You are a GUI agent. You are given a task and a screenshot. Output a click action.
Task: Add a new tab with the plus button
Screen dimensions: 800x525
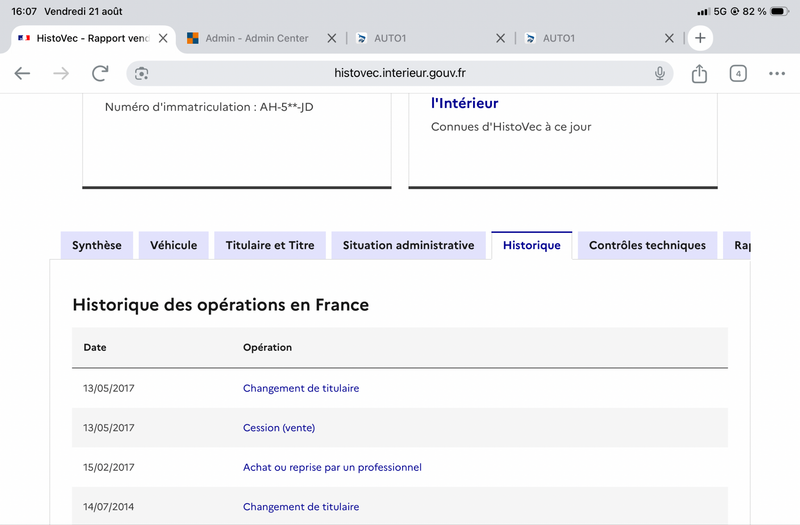point(700,38)
